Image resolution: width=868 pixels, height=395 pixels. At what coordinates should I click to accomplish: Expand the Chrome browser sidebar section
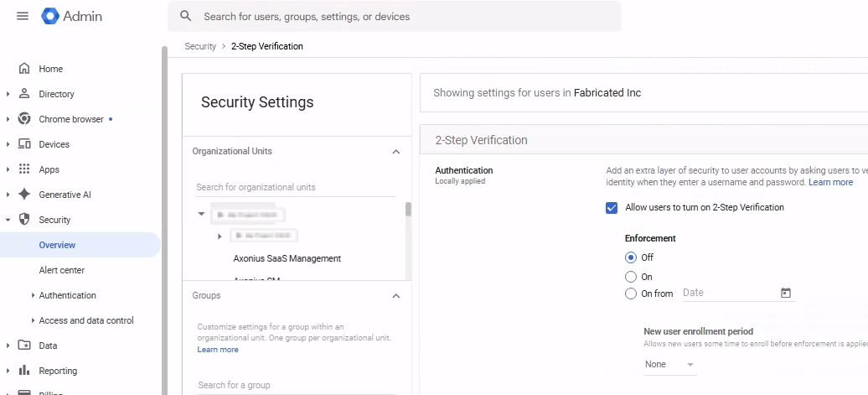coord(8,119)
